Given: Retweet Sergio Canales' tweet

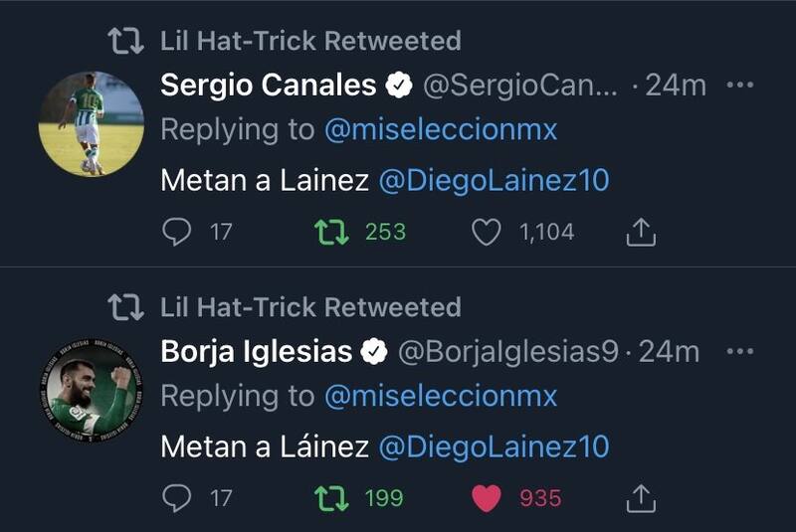Looking at the screenshot, I should coord(330,232).
